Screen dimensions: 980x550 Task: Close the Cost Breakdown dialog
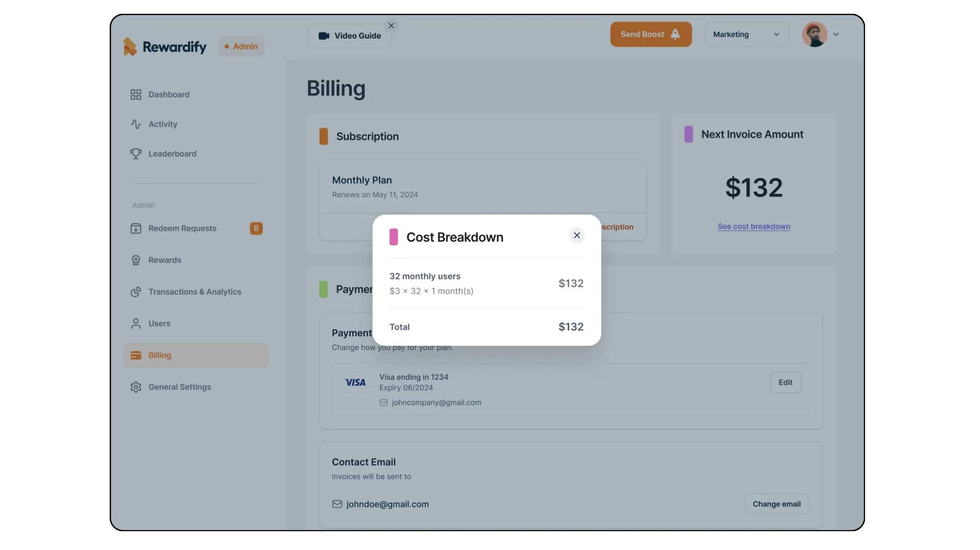[x=576, y=235]
